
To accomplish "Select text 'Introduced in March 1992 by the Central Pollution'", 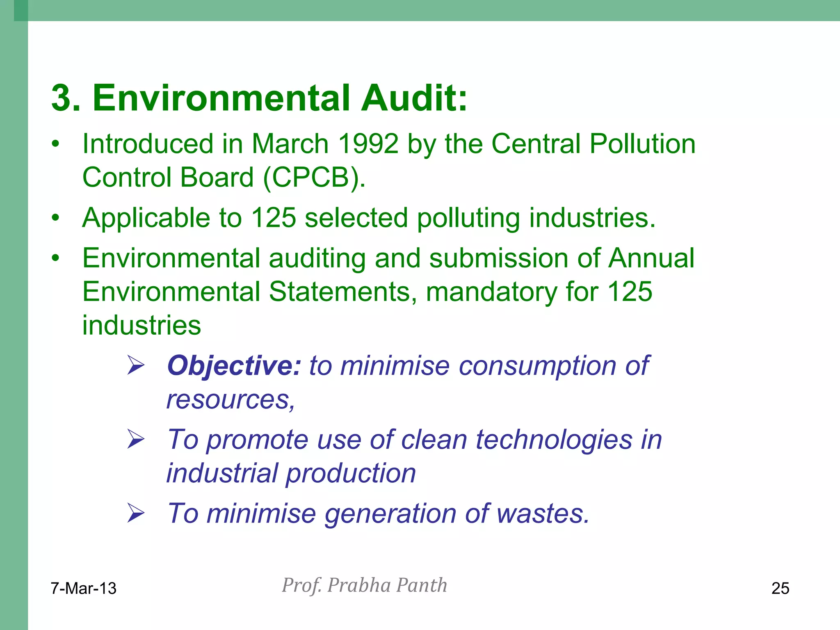I will pos(389,144).
